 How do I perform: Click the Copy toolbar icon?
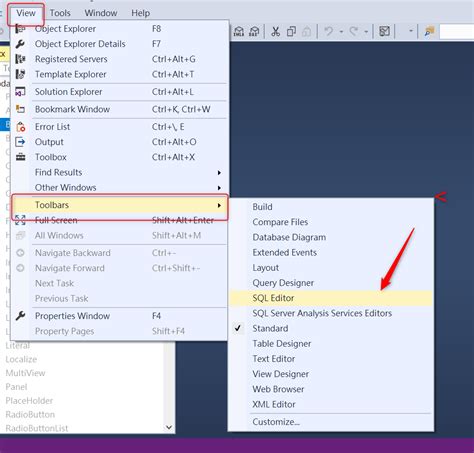291,31
